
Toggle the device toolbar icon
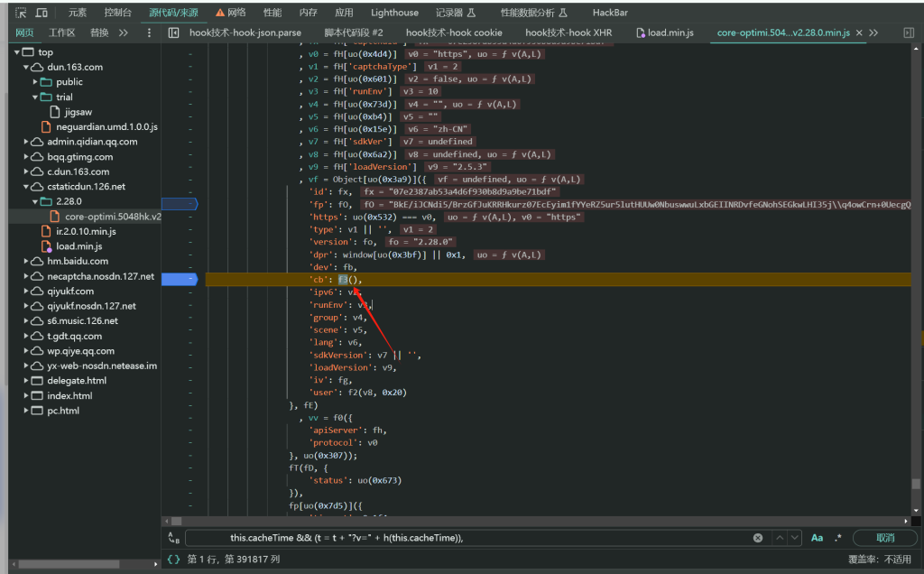pyautogui.click(x=42, y=13)
